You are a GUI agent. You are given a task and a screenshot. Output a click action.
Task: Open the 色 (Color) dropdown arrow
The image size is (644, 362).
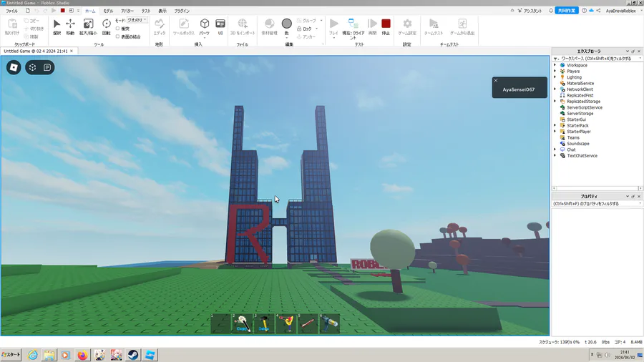click(287, 38)
